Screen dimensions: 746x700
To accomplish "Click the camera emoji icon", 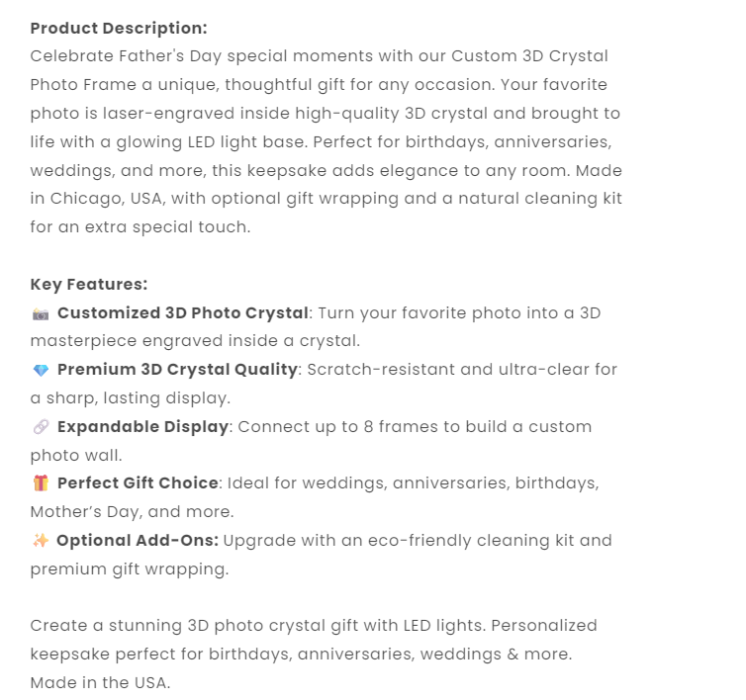I will 41,313.
